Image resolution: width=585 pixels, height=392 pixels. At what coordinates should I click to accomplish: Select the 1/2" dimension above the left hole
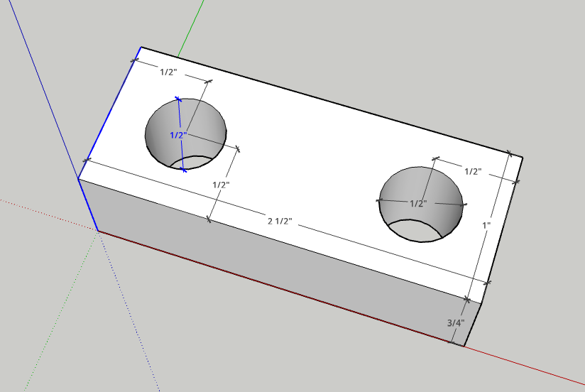168,72
